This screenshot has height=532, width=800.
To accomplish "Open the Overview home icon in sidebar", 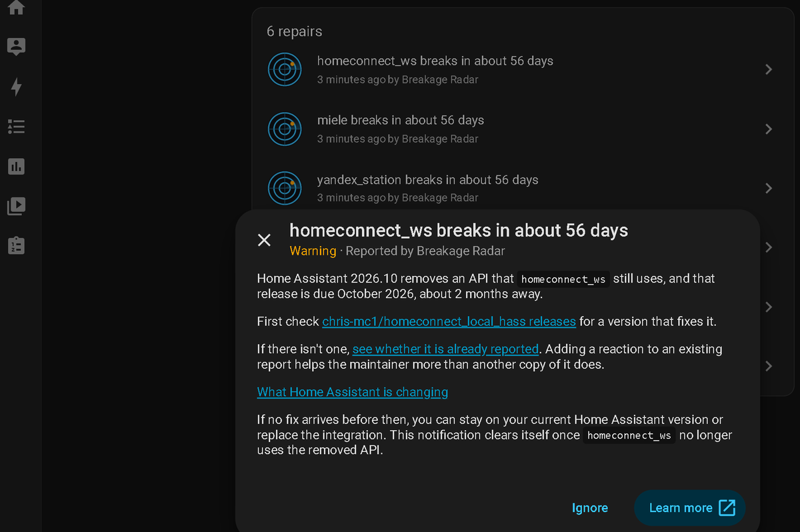I will [16, 7].
